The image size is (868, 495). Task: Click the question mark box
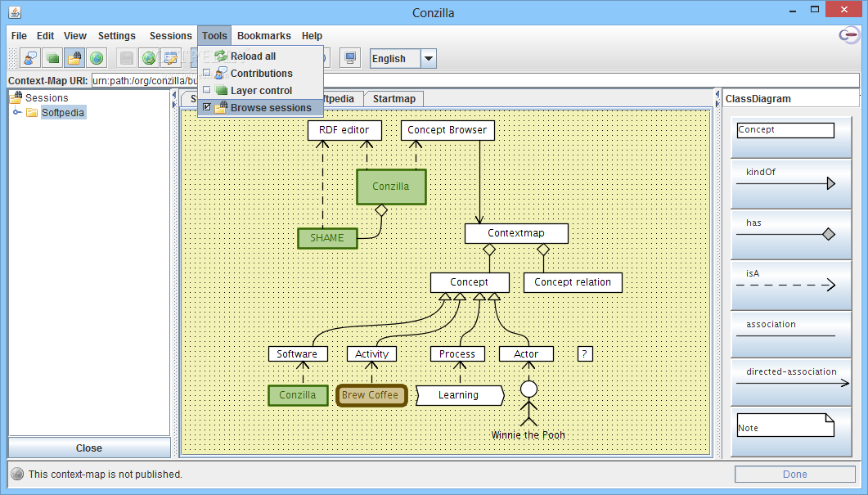tap(585, 353)
